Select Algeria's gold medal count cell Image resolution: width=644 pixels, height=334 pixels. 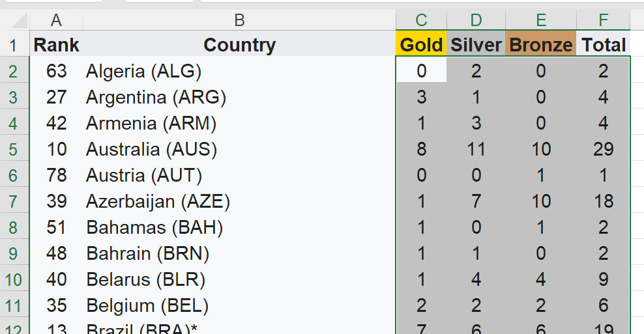(421, 70)
